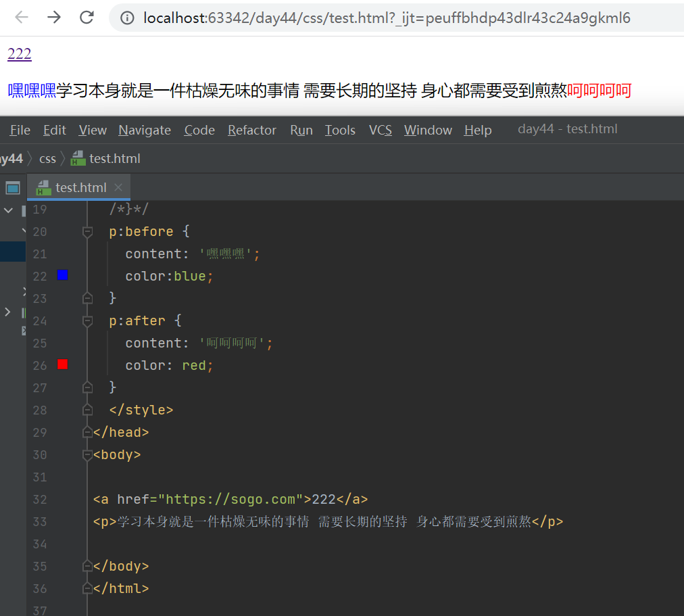Viewport: 684px width, 616px height.
Task: Click the head fold marker line 29
Action: pos(87,432)
